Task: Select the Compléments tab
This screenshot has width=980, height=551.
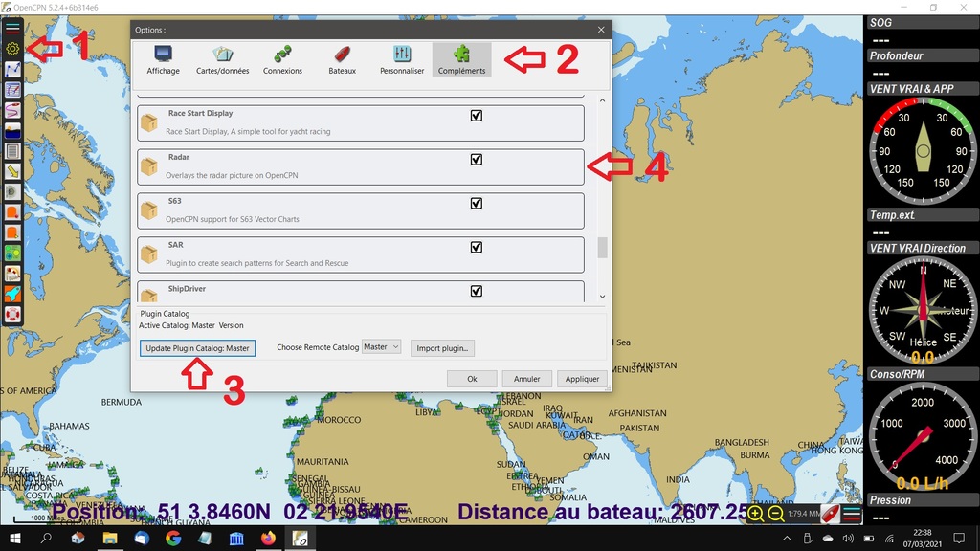Action: [462, 60]
